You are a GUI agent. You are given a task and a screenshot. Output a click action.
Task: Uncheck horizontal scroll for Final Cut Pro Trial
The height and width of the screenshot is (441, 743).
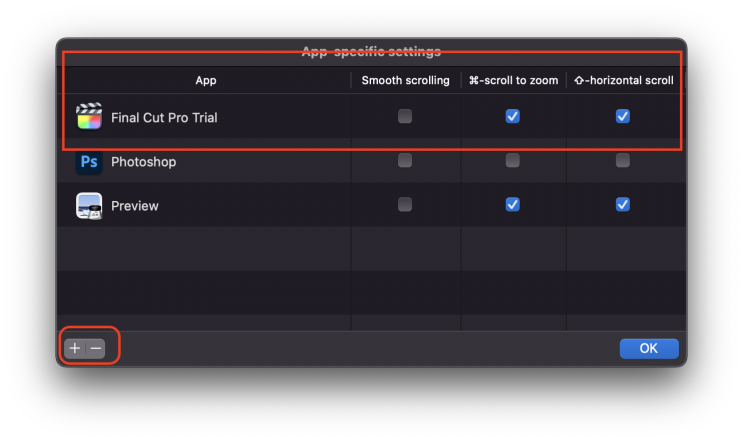pyautogui.click(x=623, y=117)
